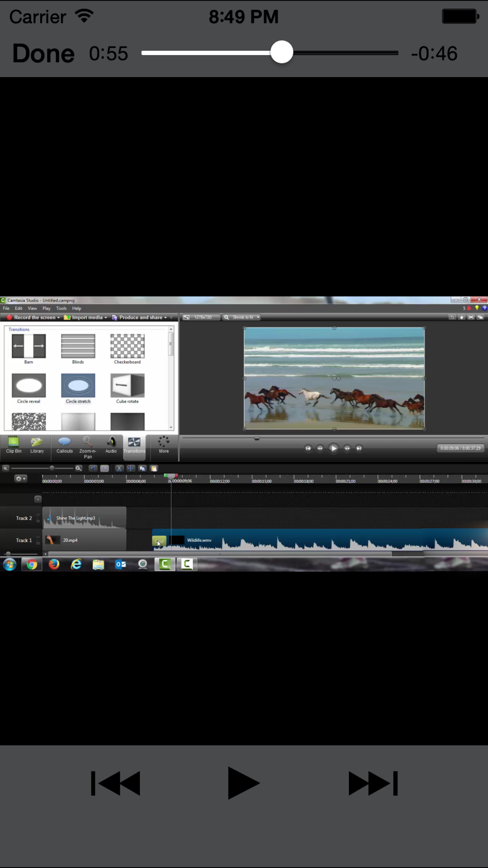This screenshot has height=868, width=488.
Task: Click the timeline playhead marker
Action: (170, 476)
